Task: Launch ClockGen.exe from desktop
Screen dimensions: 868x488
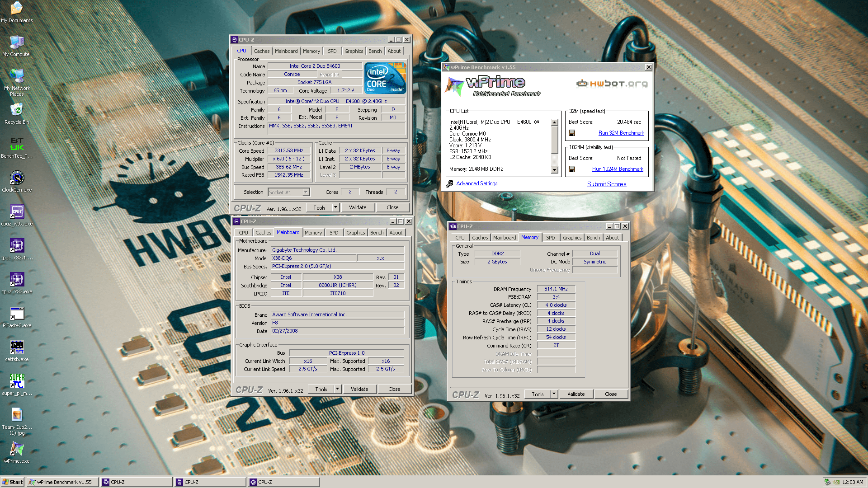Action: click(17, 182)
